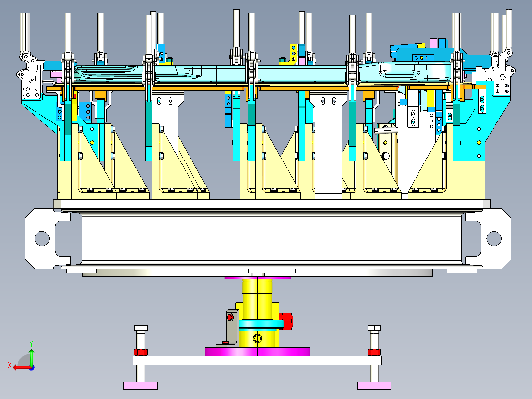Click the blue Z origin dot of the triad

click(x=32, y=368)
